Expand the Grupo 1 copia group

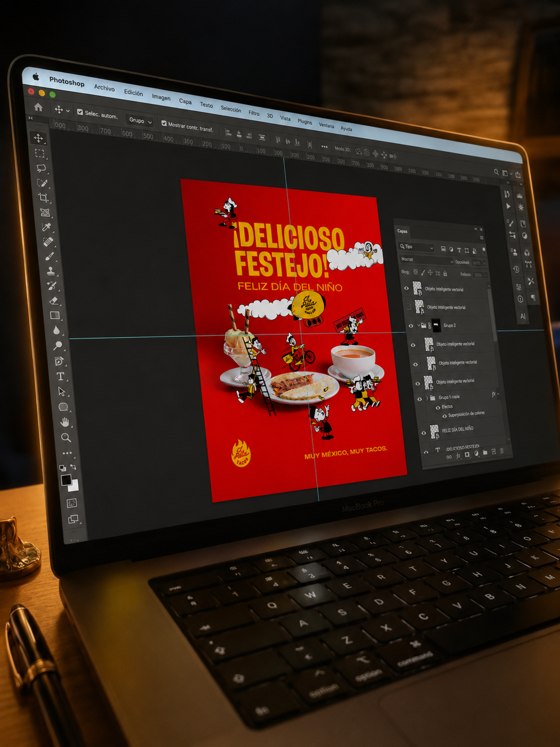pyautogui.click(x=426, y=398)
